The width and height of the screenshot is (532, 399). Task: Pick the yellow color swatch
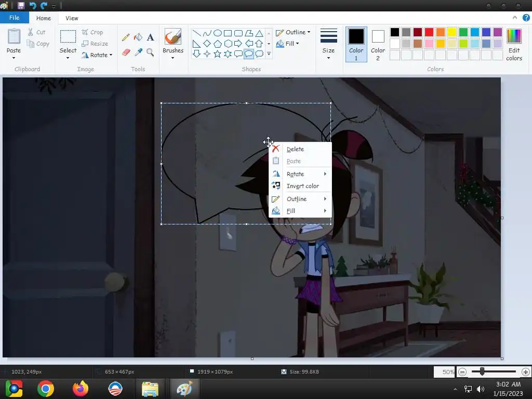pyautogui.click(x=451, y=32)
